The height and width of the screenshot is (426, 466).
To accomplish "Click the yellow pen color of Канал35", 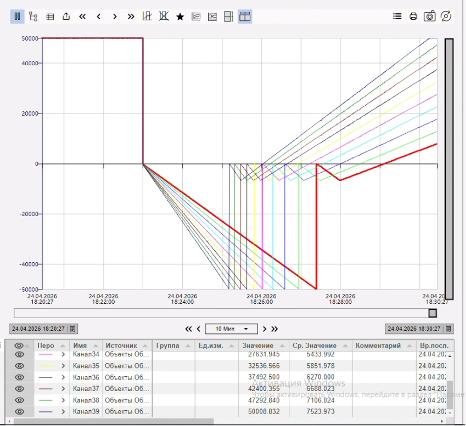I will 46,366.
